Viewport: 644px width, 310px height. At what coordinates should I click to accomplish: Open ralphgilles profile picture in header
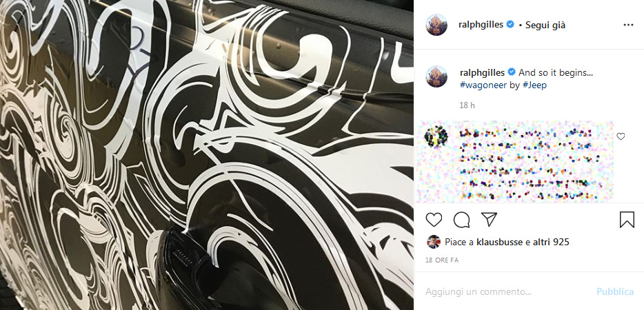coord(436,25)
